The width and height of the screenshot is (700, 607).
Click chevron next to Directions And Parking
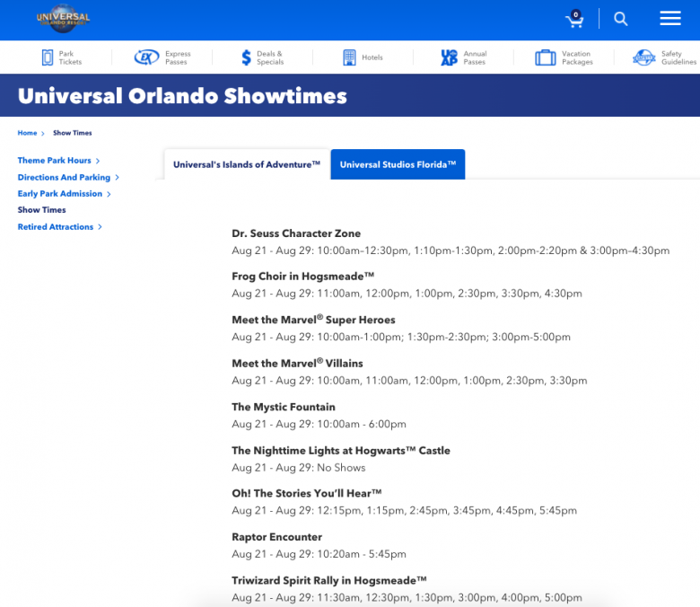(x=117, y=177)
